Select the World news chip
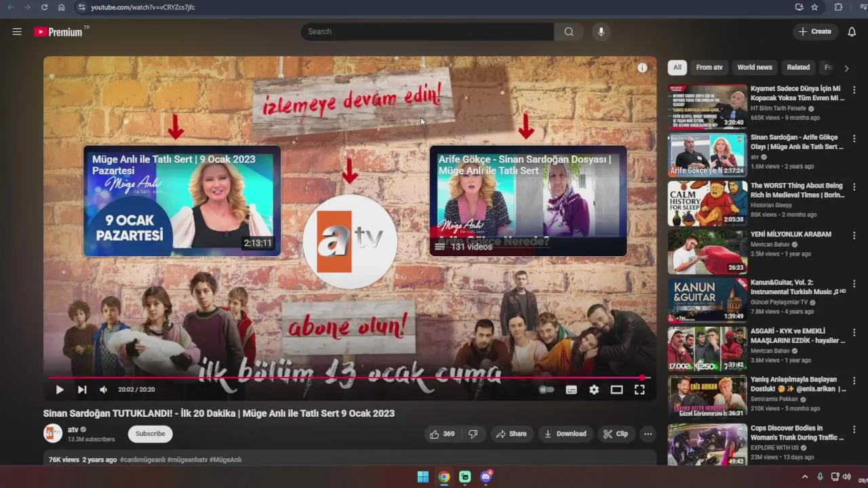 pyautogui.click(x=755, y=68)
